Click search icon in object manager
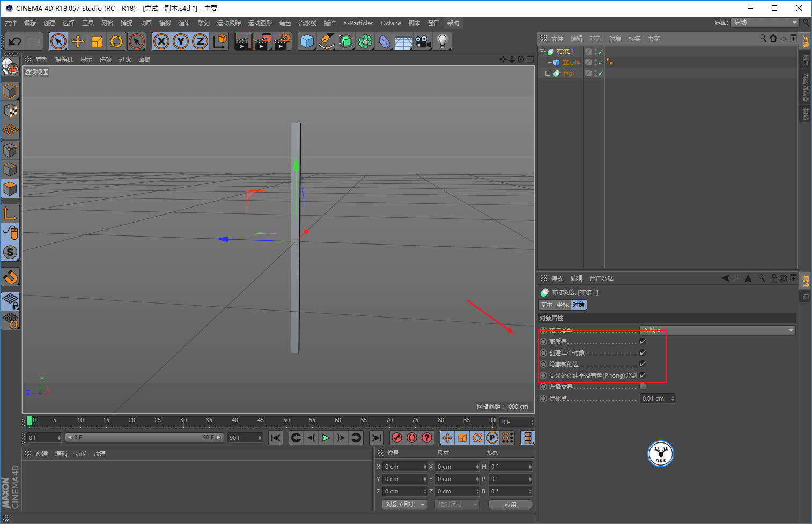 pyautogui.click(x=763, y=38)
